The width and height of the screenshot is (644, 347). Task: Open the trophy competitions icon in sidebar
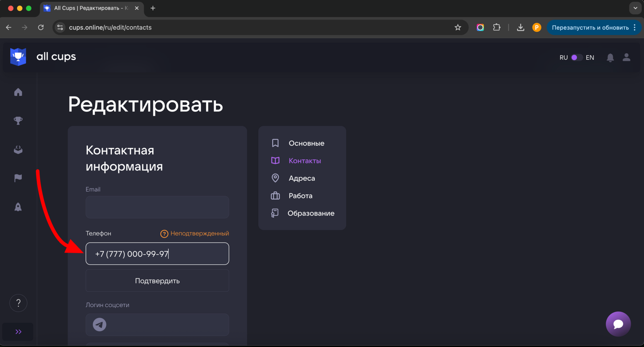click(x=18, y=121)
